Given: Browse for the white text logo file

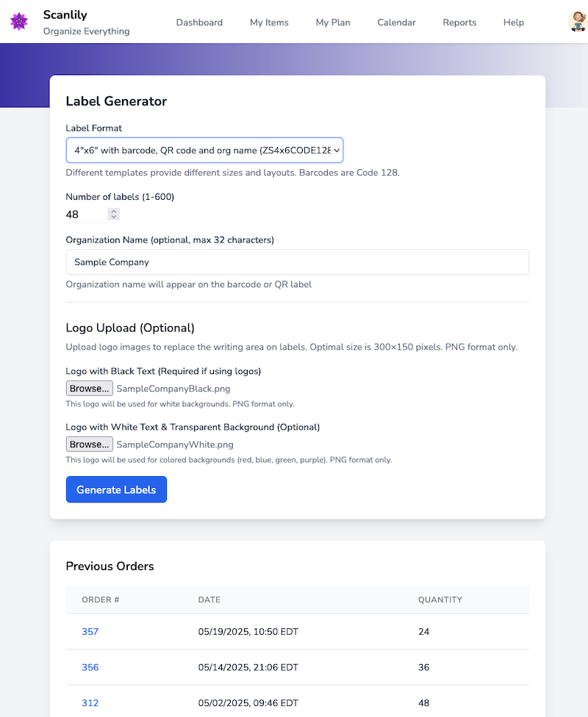Looking at the screenshot, I should click(89, 444).
